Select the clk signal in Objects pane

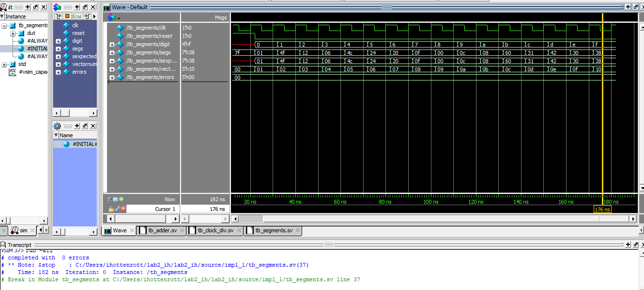pos(75,25)
